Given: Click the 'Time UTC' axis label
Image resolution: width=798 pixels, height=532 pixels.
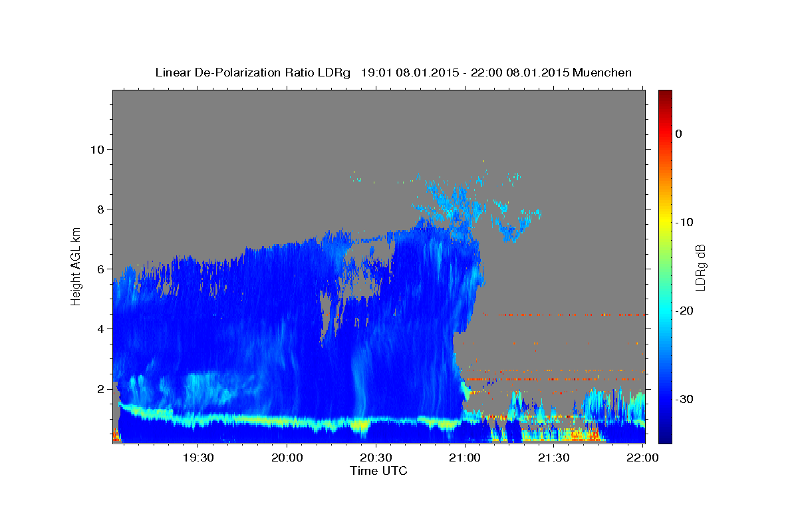Looking at the screenshot, I should point(378,471).
